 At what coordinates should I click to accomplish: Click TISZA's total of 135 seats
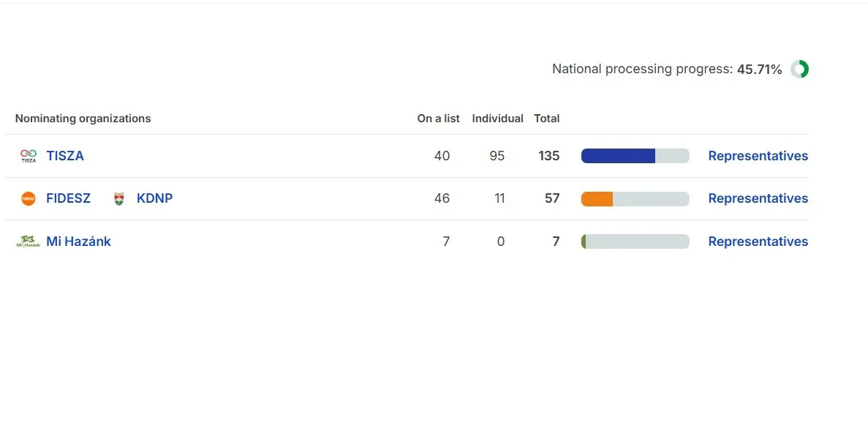pos(548,156)
